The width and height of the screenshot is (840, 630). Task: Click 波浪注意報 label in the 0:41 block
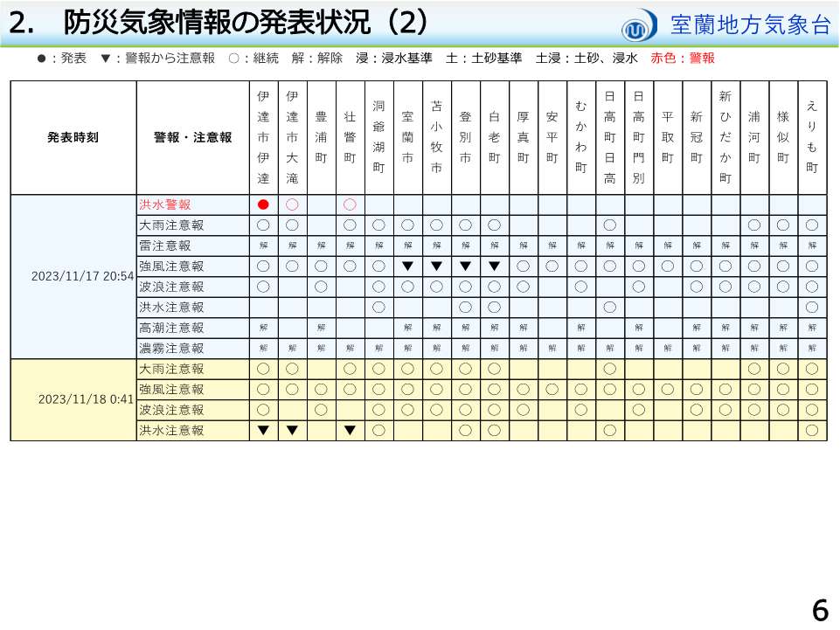(x=171, y=410)
